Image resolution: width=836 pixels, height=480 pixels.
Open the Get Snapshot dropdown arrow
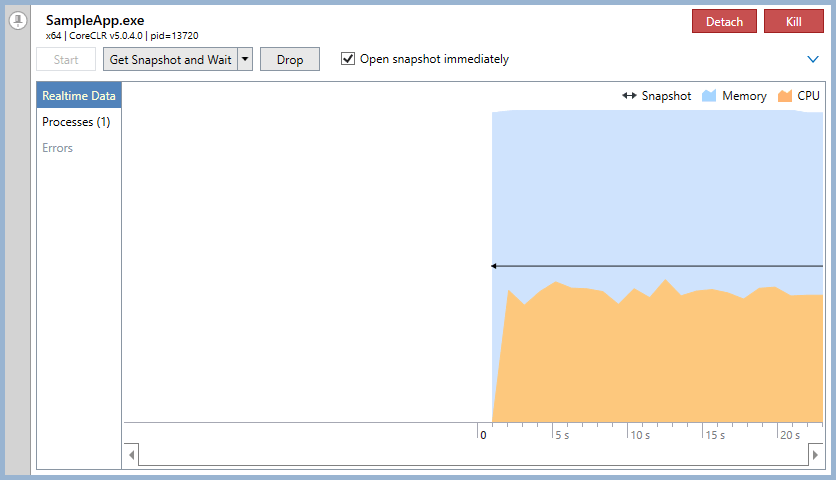[x=245, y=59]
